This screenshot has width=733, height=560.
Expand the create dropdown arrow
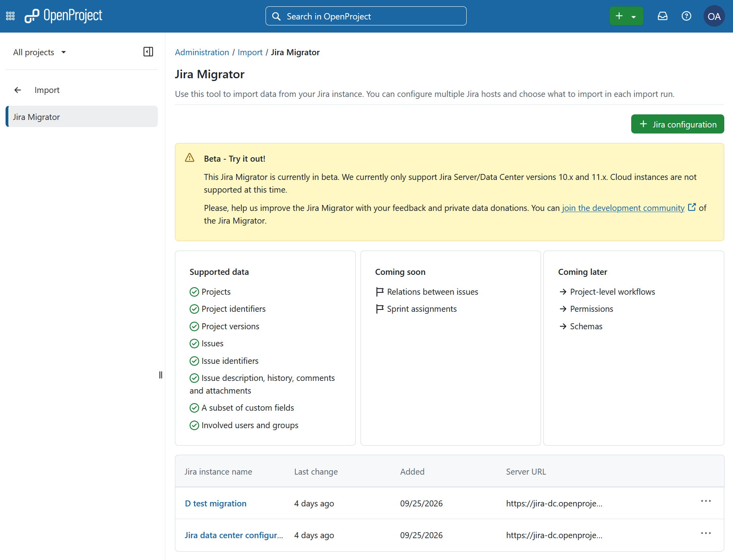tap(634, 16)
